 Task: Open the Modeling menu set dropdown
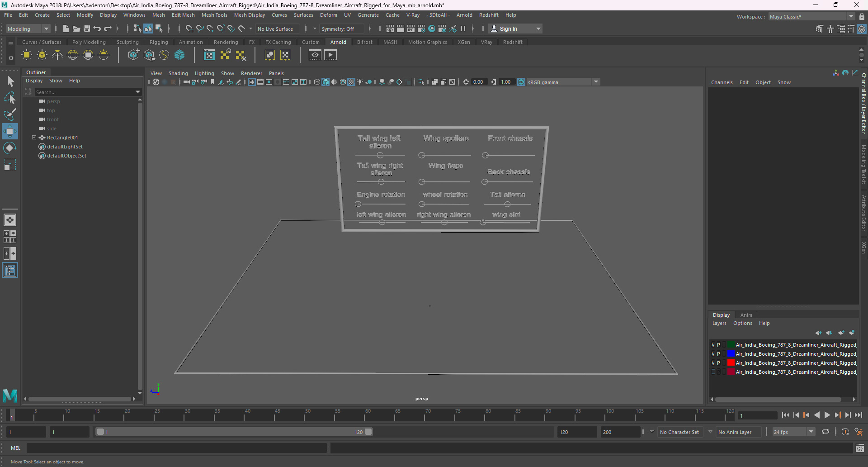tap(28, 29)
